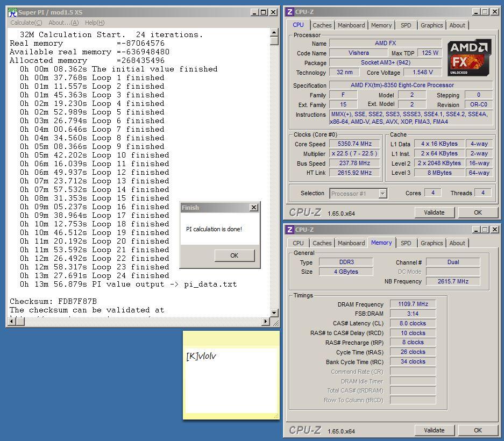
Task: Click the Channel # value Dual
Action: point(453,262)
